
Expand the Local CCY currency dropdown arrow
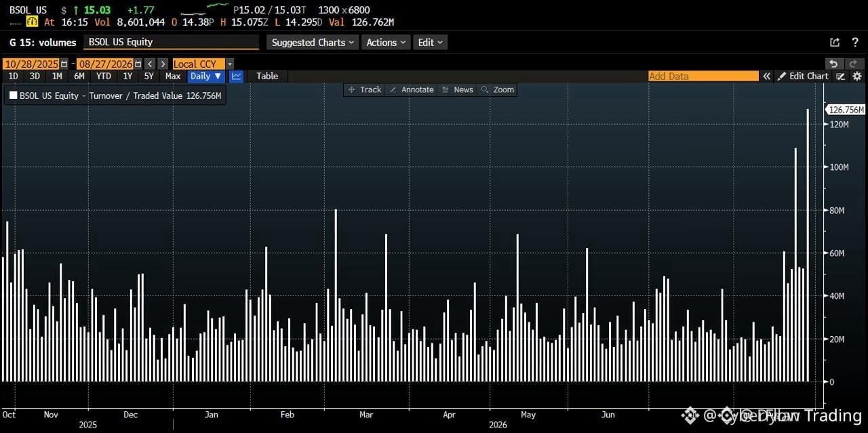230,64
